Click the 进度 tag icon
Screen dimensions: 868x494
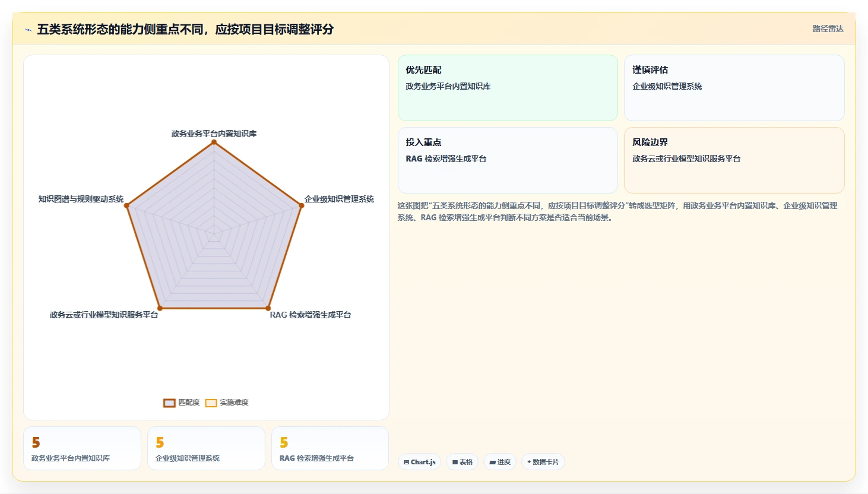492,462
